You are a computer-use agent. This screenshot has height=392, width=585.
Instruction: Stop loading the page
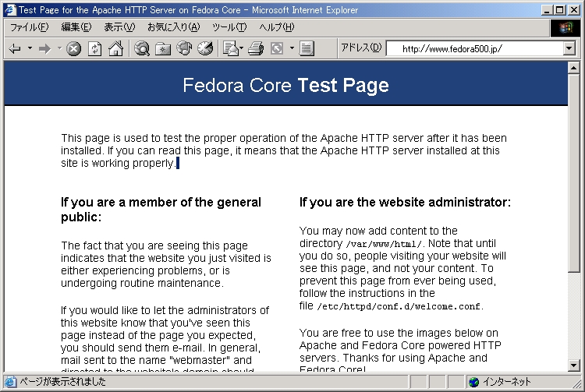click(73, 49)
